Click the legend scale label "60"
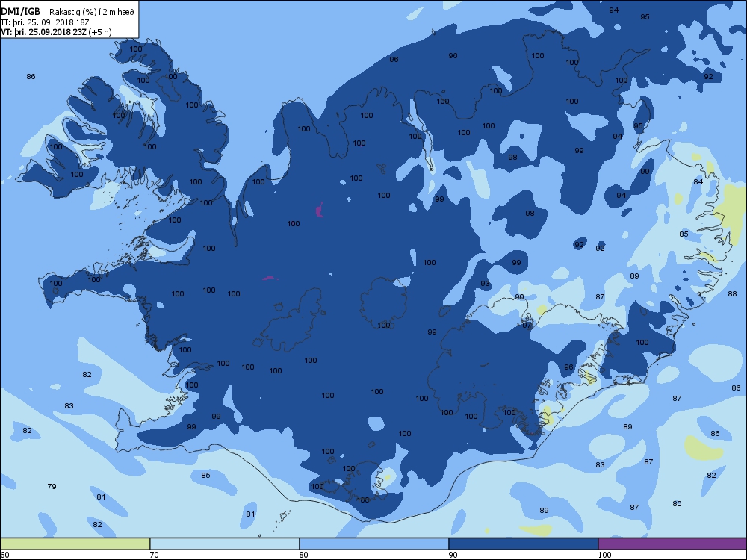Viewport: 747px width, 560px height. coord(4,555)
